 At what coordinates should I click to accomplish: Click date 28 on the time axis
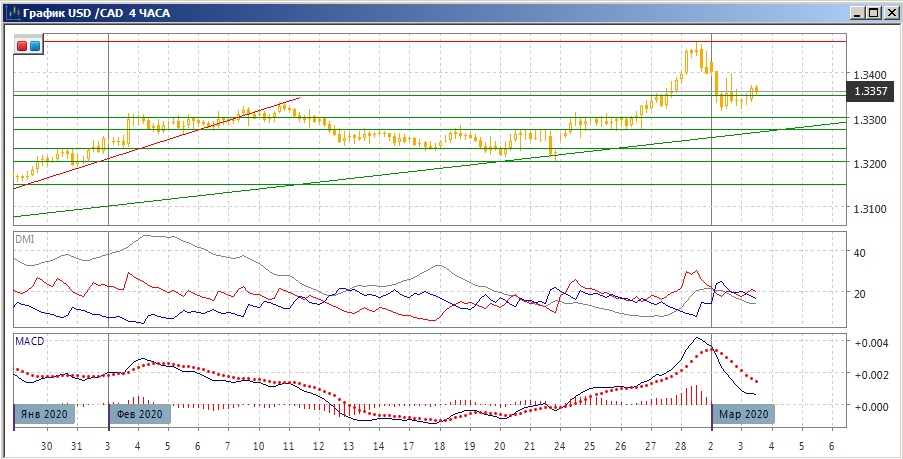[681, 445]
